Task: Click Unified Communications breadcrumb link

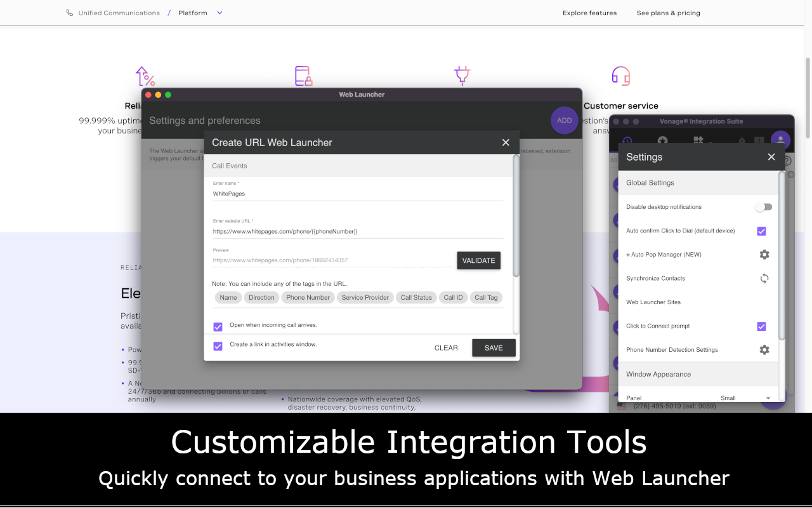Action: 119,13
